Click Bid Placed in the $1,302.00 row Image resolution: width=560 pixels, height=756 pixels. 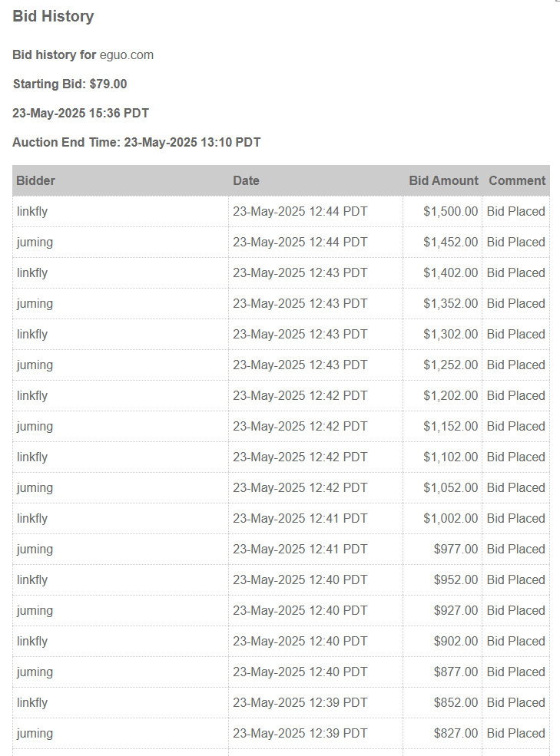[x=515, y=335]
